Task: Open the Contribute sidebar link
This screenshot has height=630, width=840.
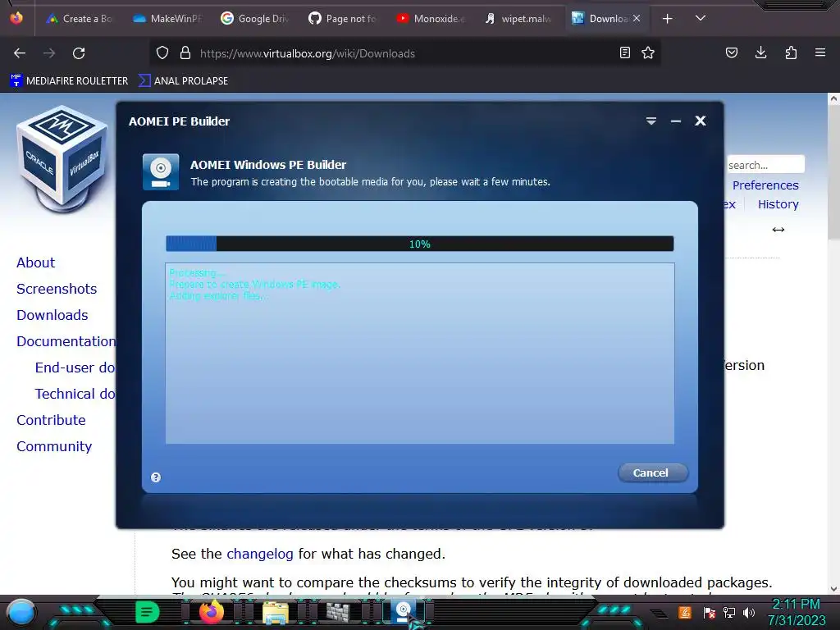Action: [51, 420]
